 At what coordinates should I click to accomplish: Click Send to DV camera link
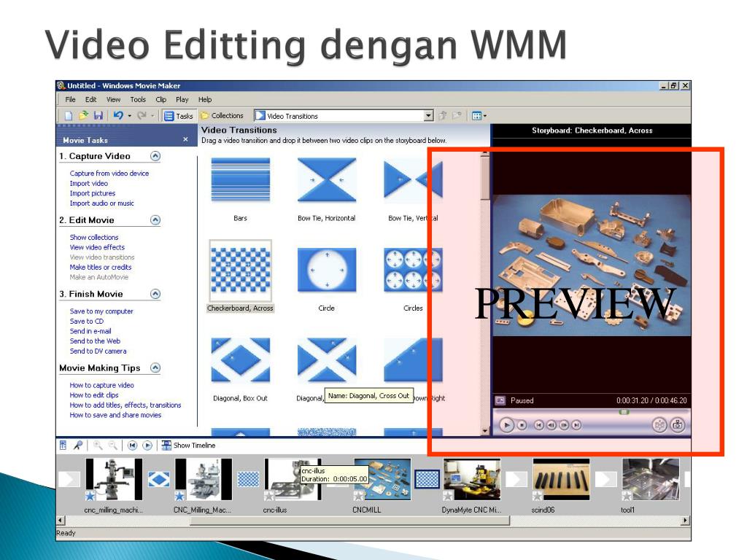(x=98, y=351)
